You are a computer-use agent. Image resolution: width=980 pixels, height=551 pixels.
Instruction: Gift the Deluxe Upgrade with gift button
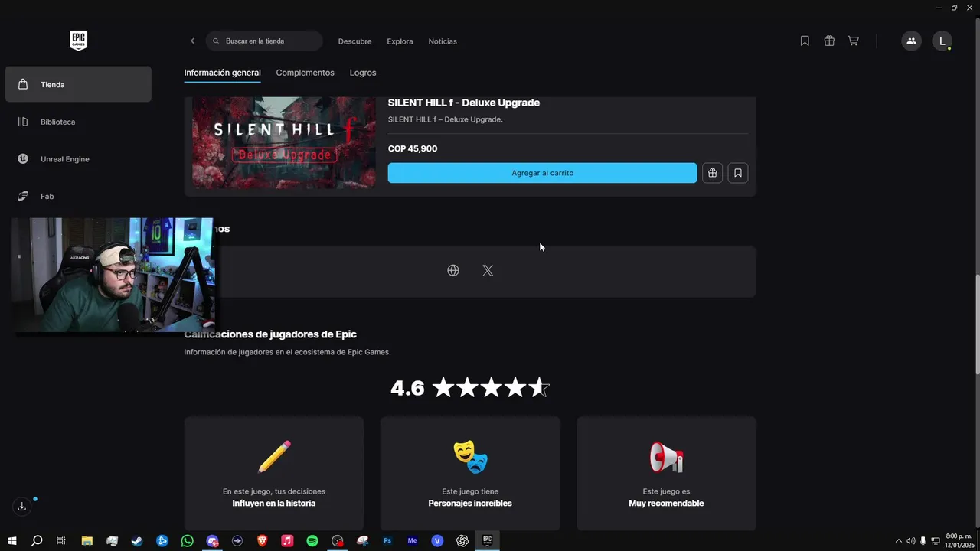click(x=712, y=173)
